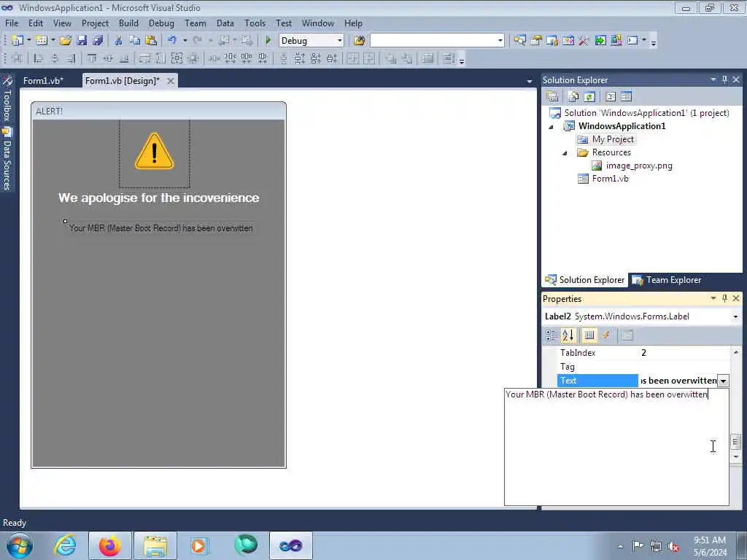Open the Text property editor dropdown arrow
The image size is (747, 560).
723,381
